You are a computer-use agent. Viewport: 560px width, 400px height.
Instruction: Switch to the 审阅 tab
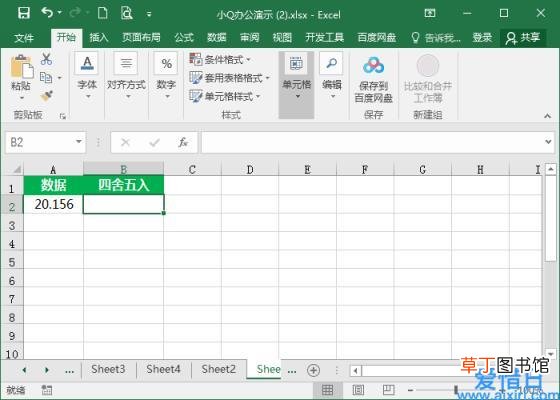[x=249, y=38]
